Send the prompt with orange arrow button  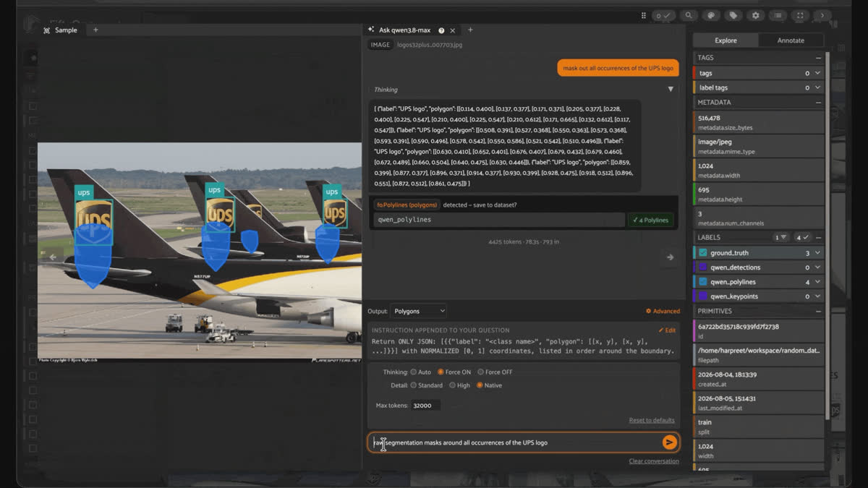(x=670, y=442)
